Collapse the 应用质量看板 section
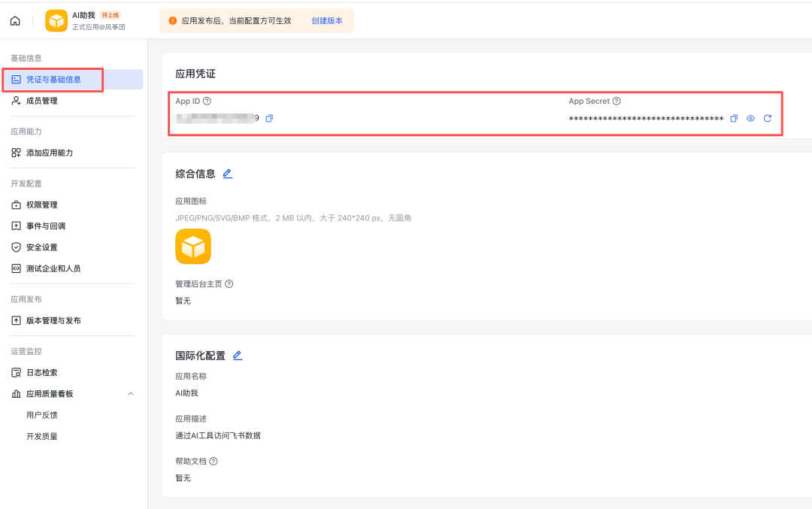The image size is (812, 509). pos(131,393)
